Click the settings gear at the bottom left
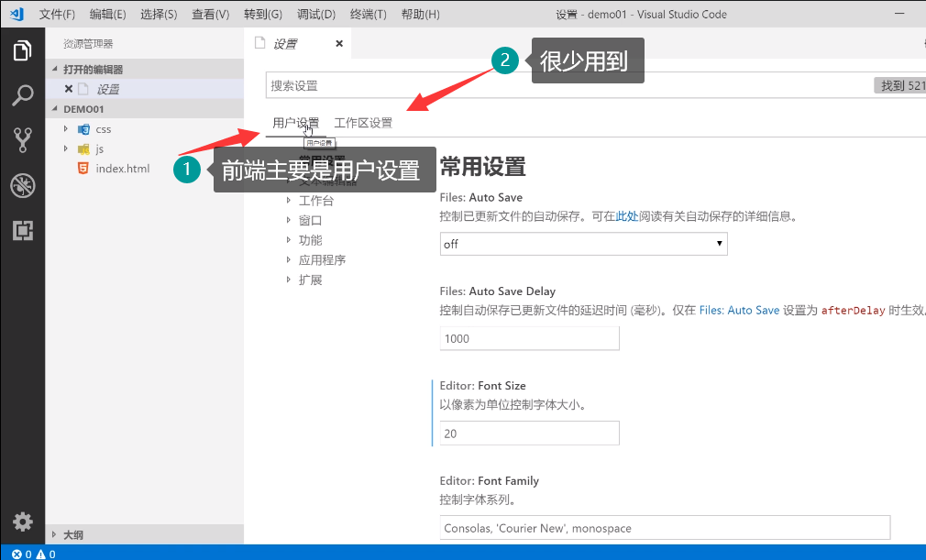Screen dimensions: 926x560 [x=22, y=522]
